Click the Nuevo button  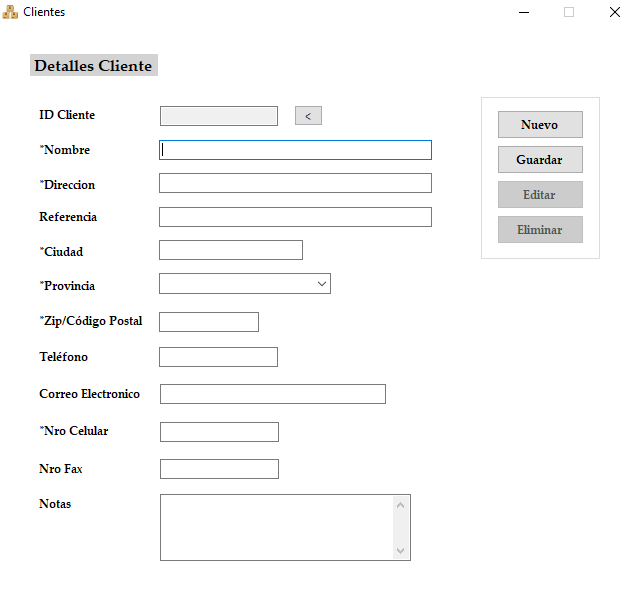[x=540, y=125]
